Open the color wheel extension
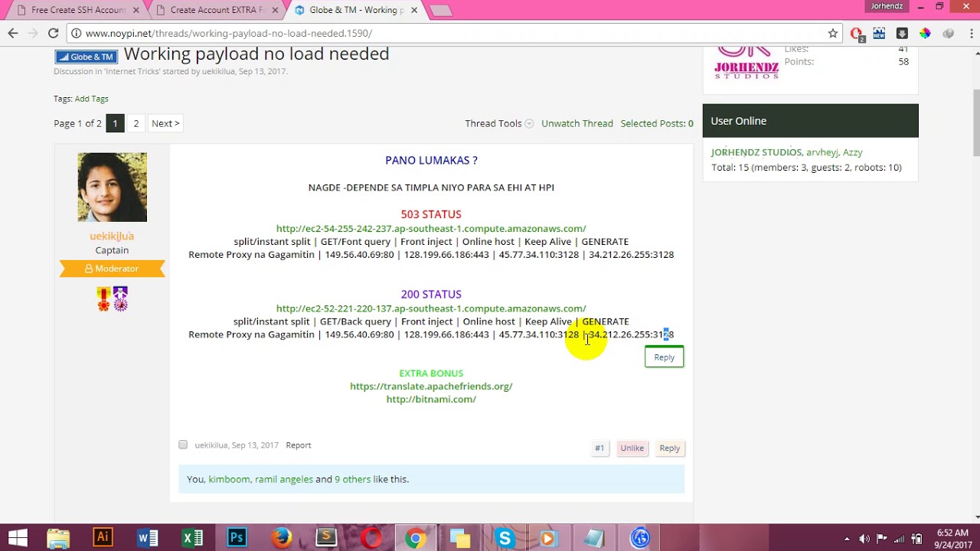This screenshot has height=551, width=980. pyautogui.click(x=925, y=33)
